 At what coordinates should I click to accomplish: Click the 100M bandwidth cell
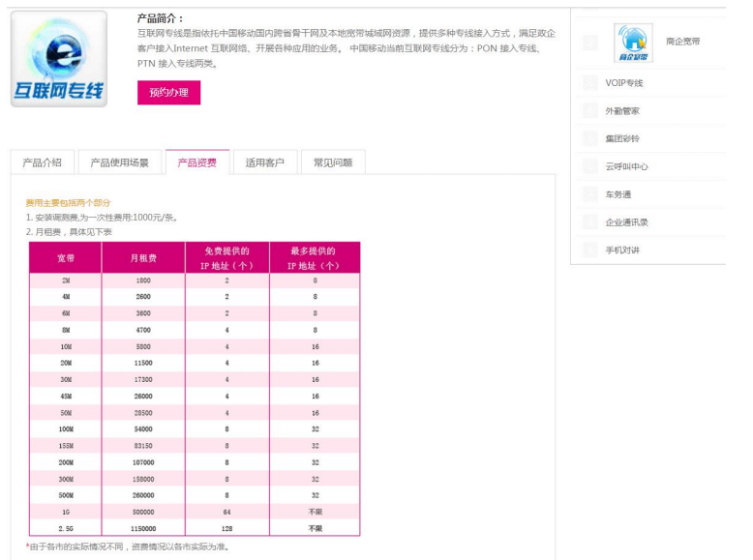coord(66,429)
